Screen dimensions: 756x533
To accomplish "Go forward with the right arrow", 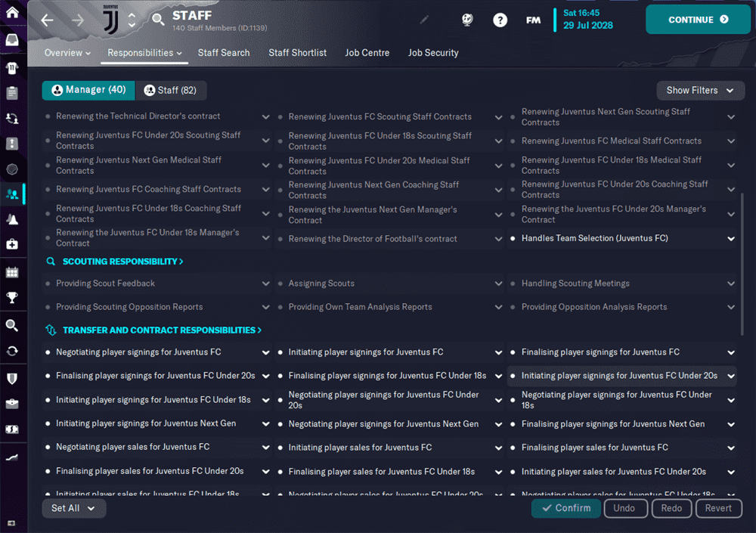I will [78, 20].
